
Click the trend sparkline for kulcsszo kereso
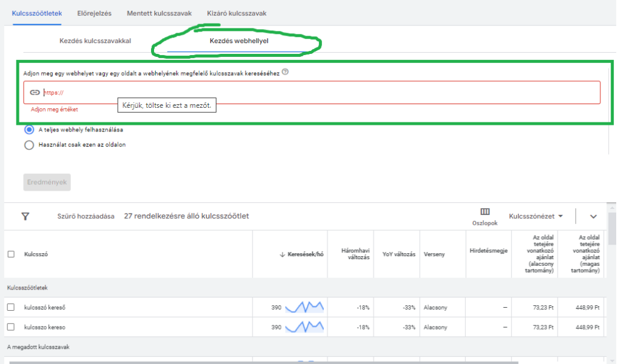pyautogui.click(x=305, y=327)
